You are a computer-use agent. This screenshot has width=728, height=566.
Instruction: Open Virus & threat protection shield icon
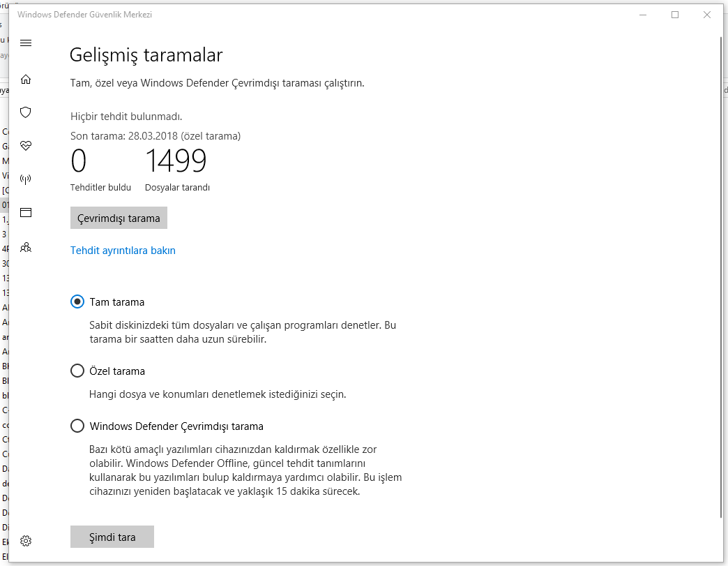tap(26, 112)
